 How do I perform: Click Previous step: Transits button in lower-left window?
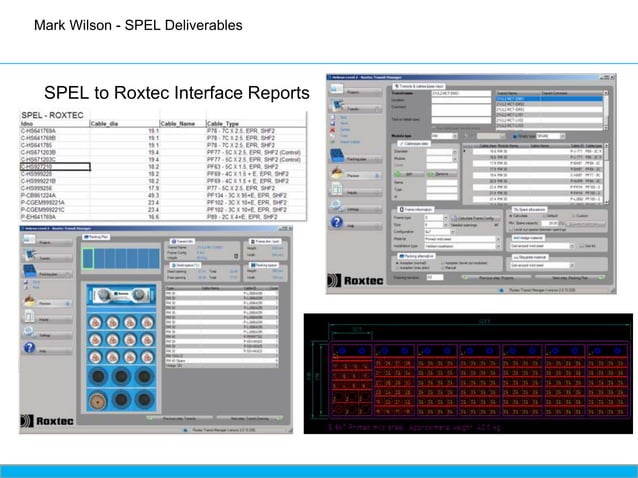(x=179, y=418)
